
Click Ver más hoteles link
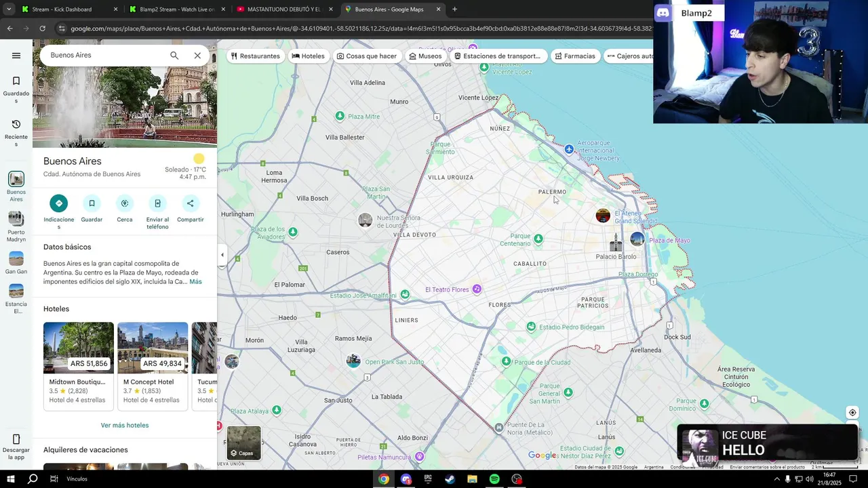[125, 426]
